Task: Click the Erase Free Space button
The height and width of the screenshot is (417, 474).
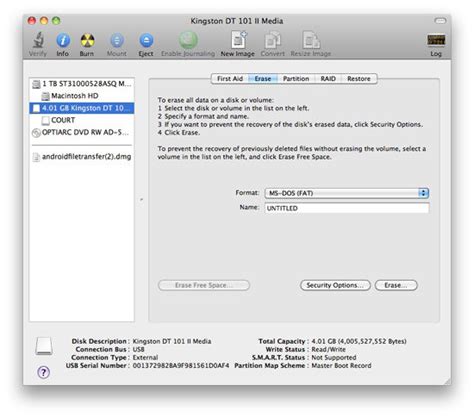Action: pyautogui.click(x=204, y=285)
